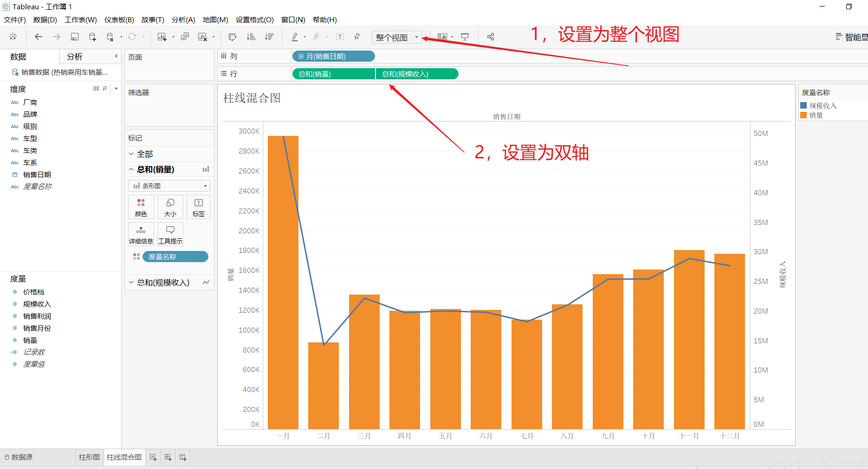The width and height of the screenshot is (868, 469).
Task: Expand the 全部 marks section
Action: click(131, 154)
